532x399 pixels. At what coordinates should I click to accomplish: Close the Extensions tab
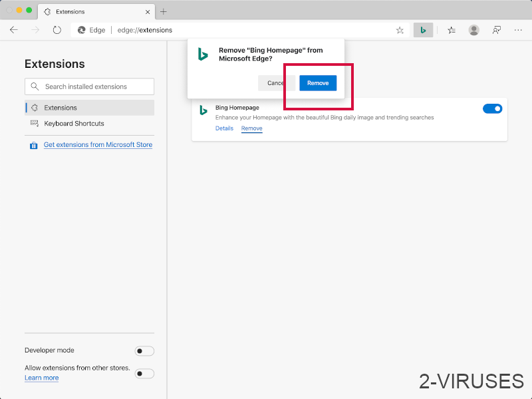148,12
